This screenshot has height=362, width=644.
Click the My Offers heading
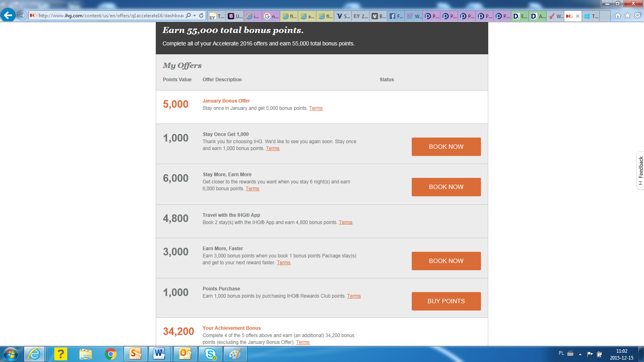pyautogui.click(x=182, y=66)
